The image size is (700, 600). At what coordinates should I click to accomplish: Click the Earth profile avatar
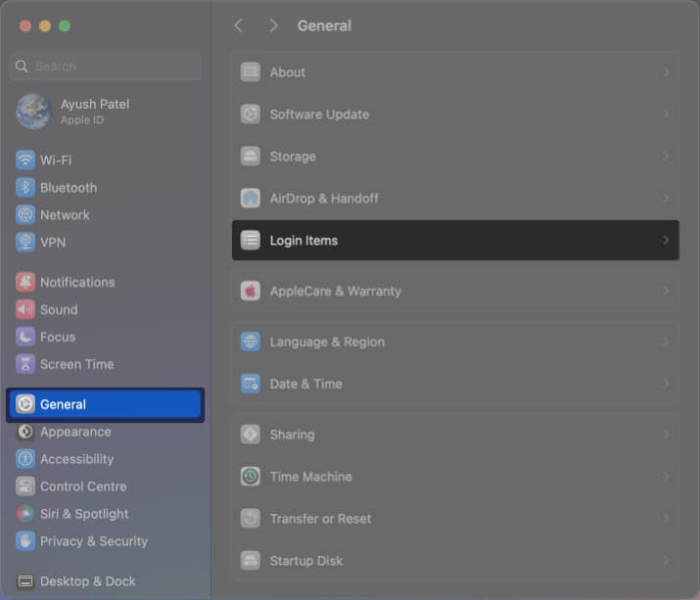tap(33, 112)
